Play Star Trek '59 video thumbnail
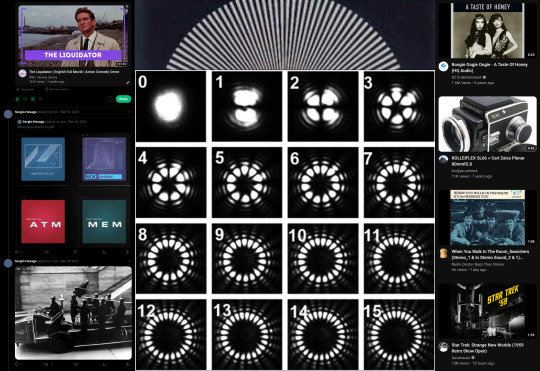This screenshot has height=371, width=540. pos(488,311)
